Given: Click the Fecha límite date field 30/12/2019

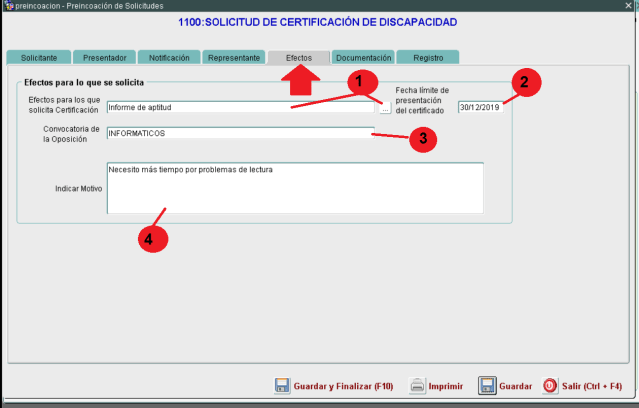Looking at the screenshot, I should click(x=481, y=107).
